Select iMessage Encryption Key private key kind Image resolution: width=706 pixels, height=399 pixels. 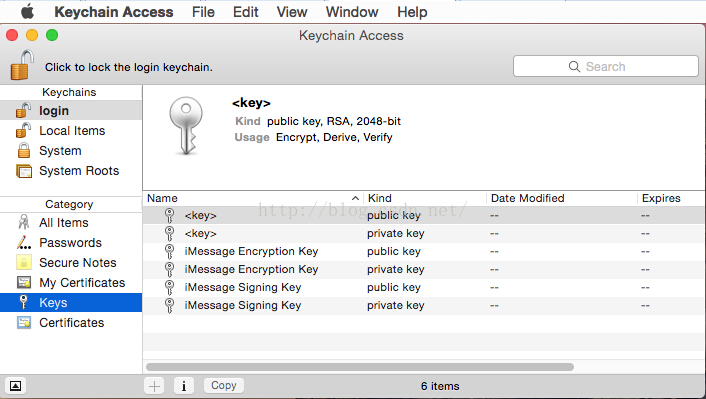(x=395, y=270)
